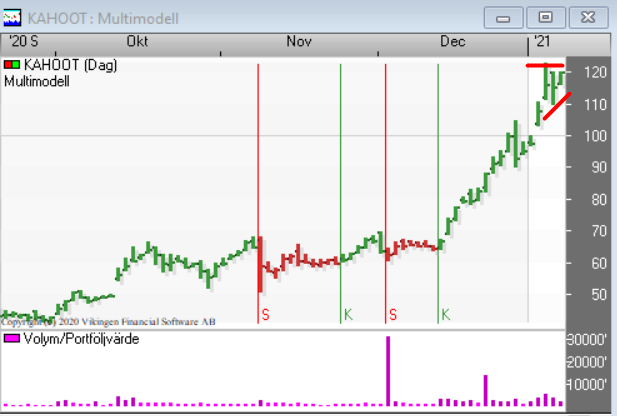Viewport: 617px width, 416px height.
Task: Click the magenta Volym/Portföljvärde legend swatch
Action: coord(12,340)
